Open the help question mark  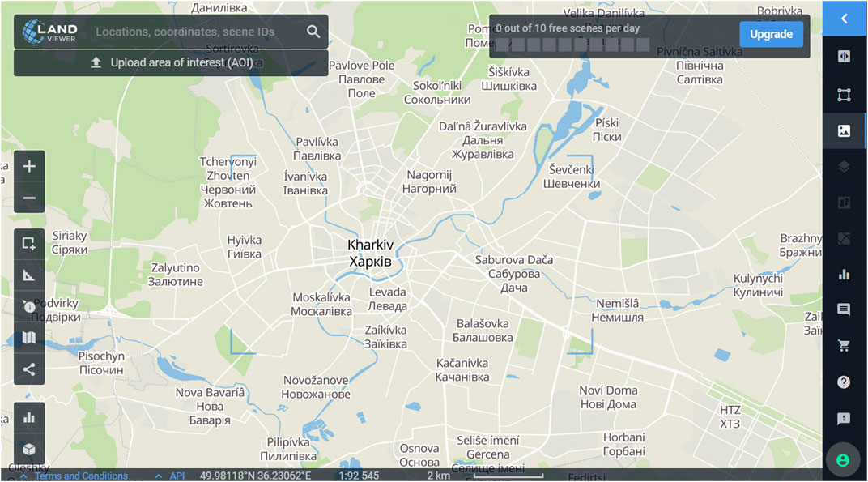tap(844, 382)
